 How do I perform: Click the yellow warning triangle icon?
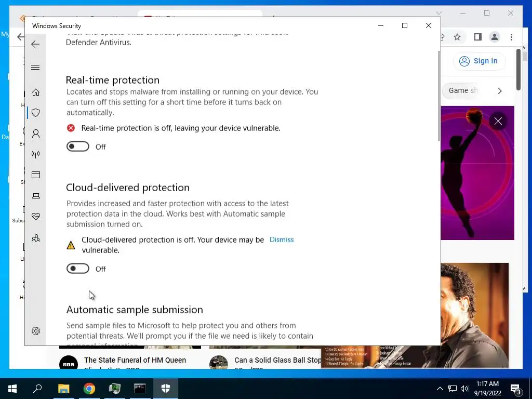[71, 245]
